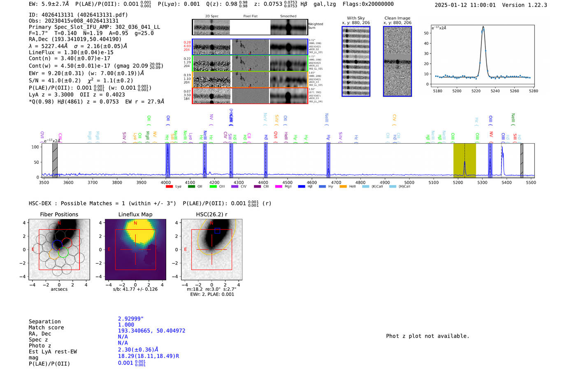
Task: Click the Smoothed column header
Action: (x=288, y=16)
